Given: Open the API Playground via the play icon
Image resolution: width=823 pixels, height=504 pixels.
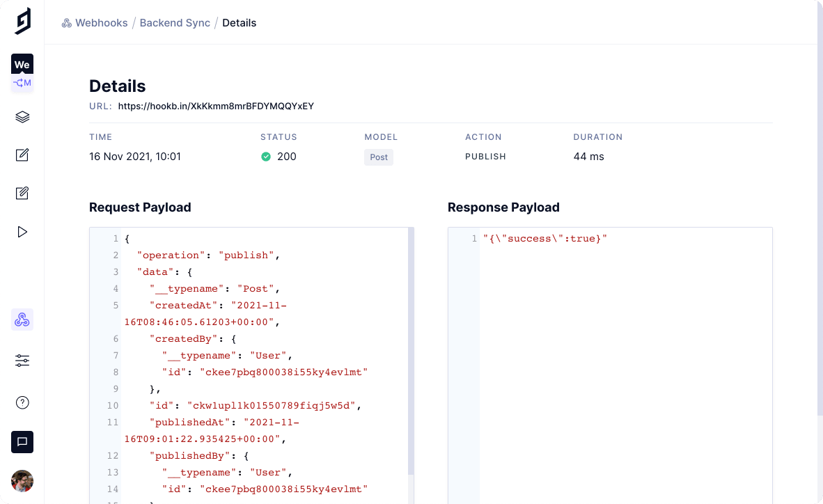Looking at the screenshot, I should (x=22, y=231).
